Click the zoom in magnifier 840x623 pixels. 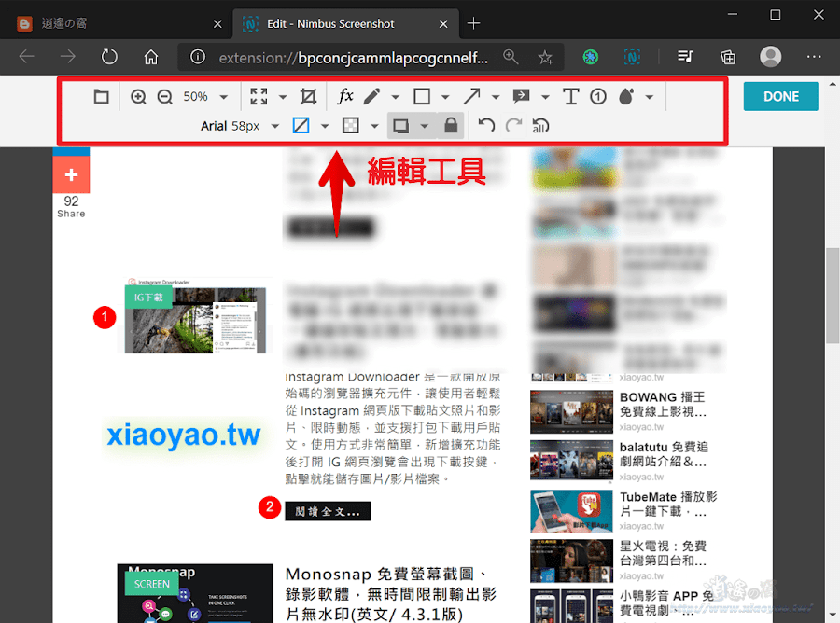[x=138, y=97]
